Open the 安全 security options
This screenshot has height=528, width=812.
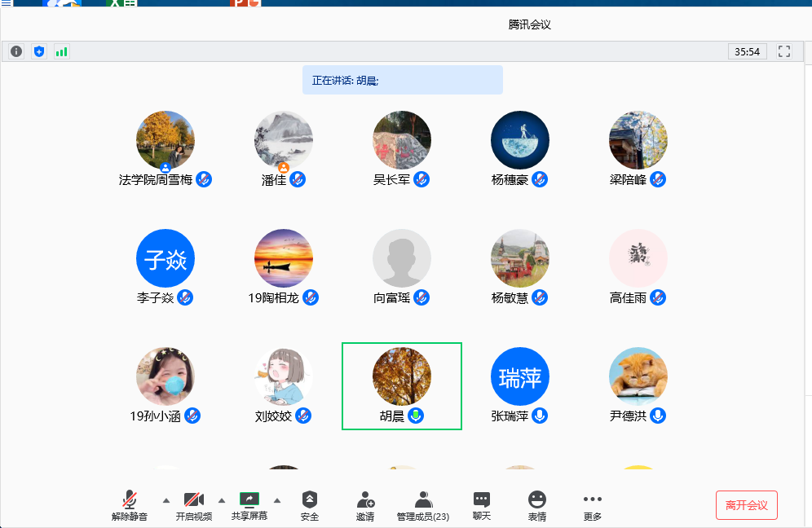coord(310,506)
